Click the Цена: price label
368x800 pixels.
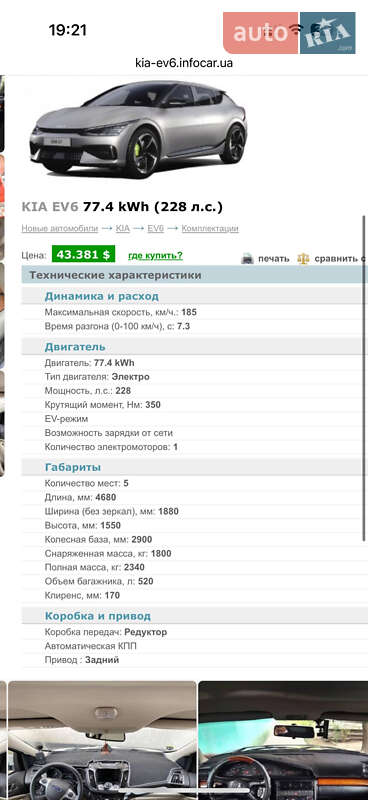[34, 256]
